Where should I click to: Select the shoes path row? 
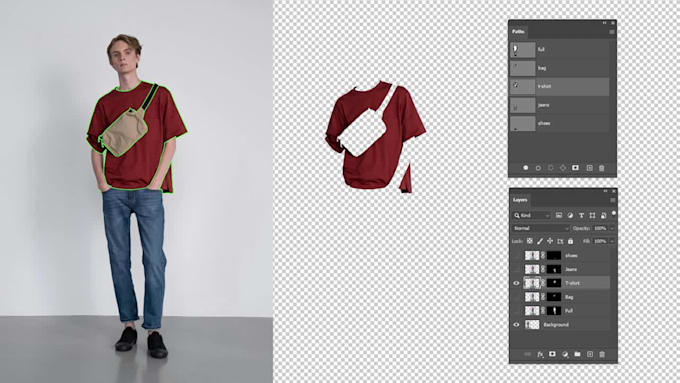click(x=559, y=123)
